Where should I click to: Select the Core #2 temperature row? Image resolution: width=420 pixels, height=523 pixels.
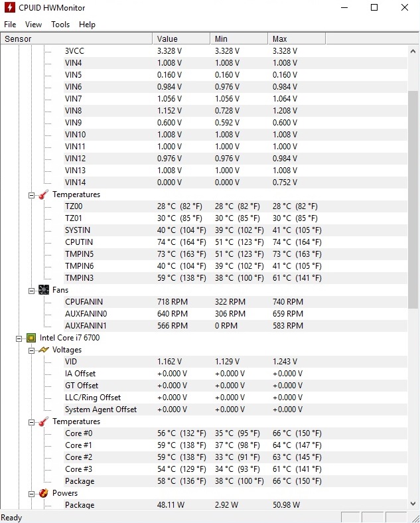click(236, 457)
